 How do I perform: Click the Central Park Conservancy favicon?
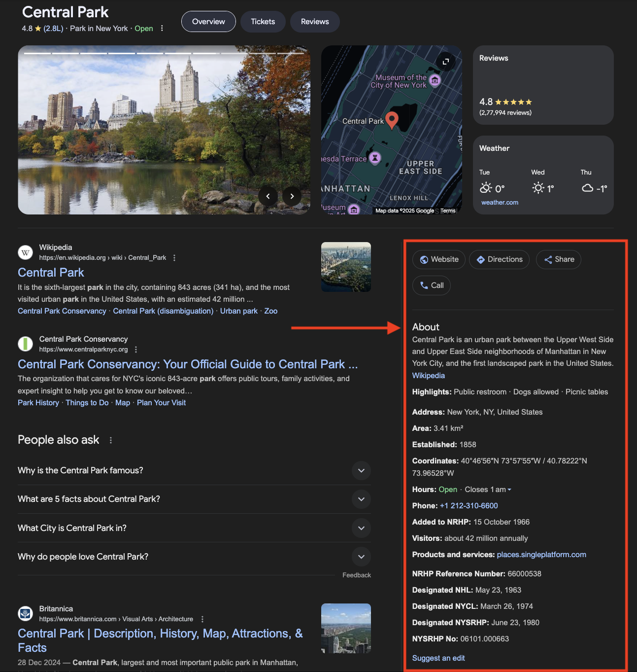[26, 344]
